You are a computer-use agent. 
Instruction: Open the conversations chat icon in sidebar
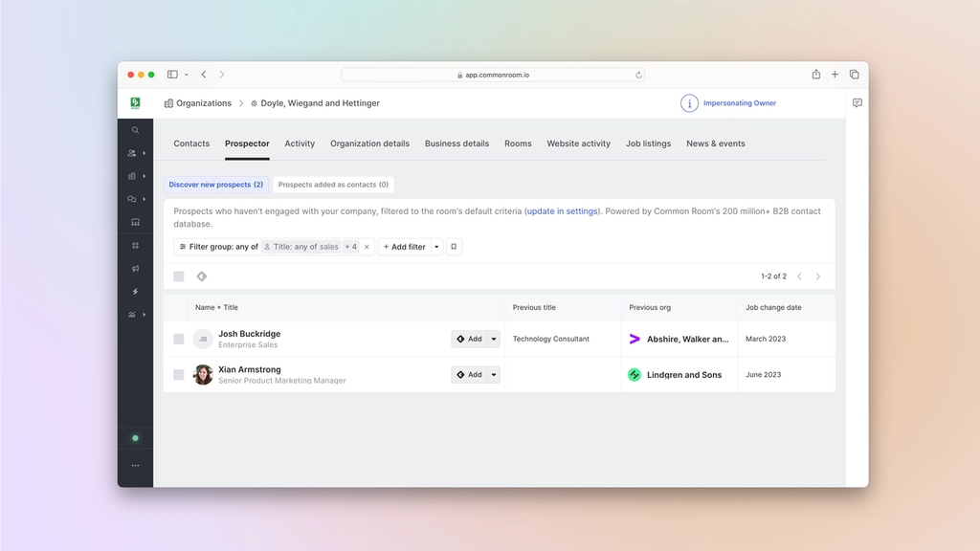point(132,199)
